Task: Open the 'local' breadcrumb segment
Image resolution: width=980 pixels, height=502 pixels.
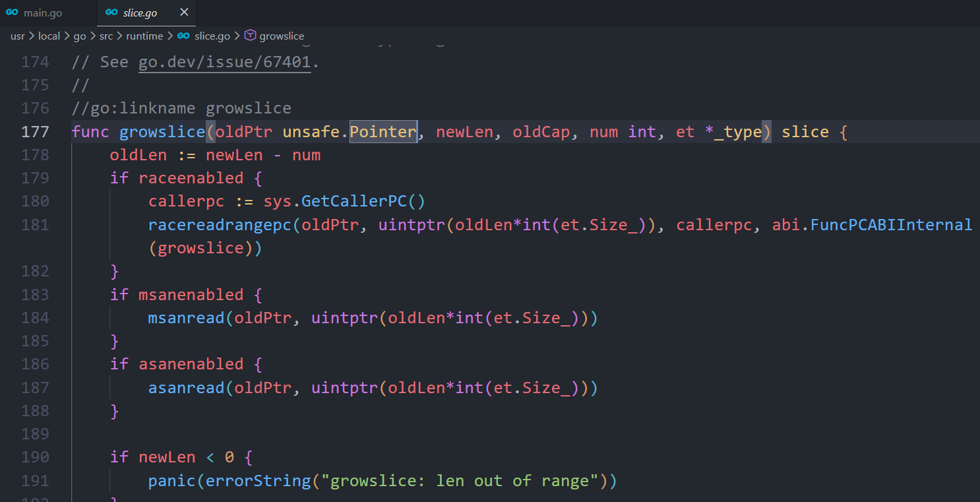Action: pyautogui.click(x=49, y=36)
